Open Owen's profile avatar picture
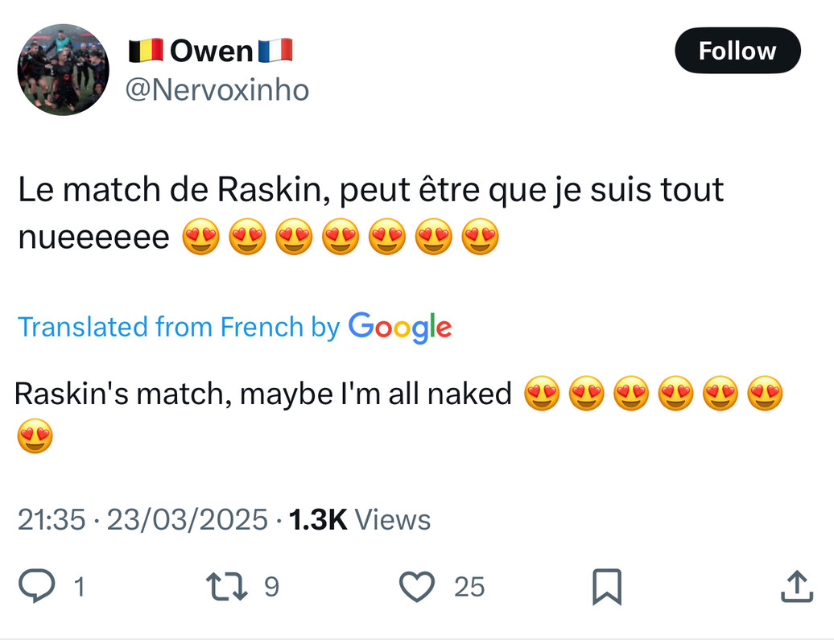The height and width of the screenshot is (644, 834). pos(64,70)
